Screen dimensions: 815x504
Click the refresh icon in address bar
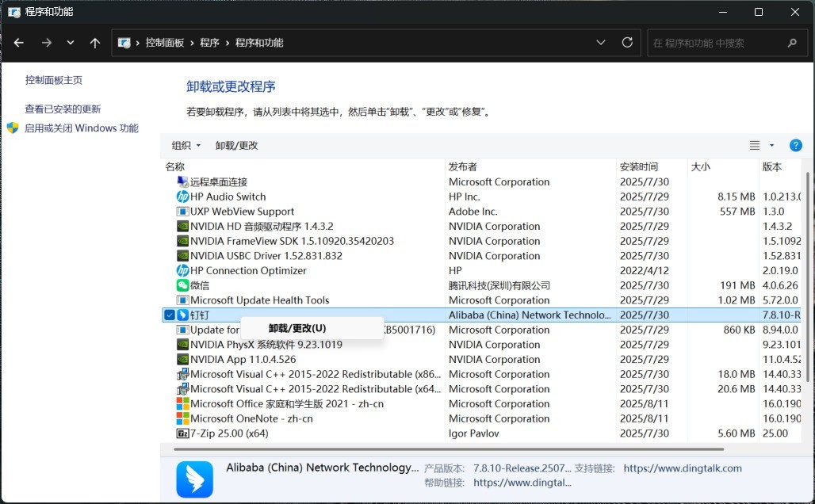[x=627, y=43]
